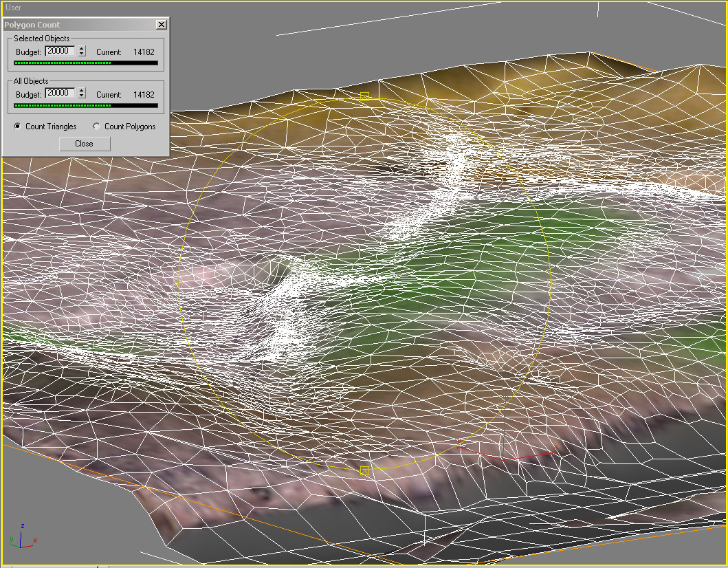This screenshot has width=728, height=568.
Task: Click the top yellow square gizmo handle
Action: [365, 97]
